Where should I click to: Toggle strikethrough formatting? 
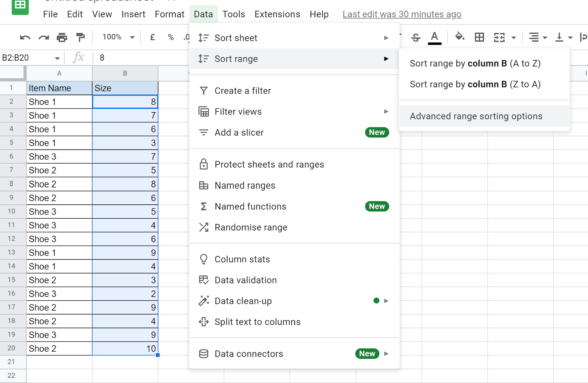tap(416, 37)
